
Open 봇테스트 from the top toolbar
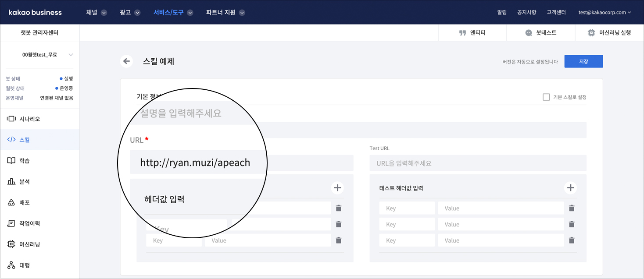pos(541,33)
